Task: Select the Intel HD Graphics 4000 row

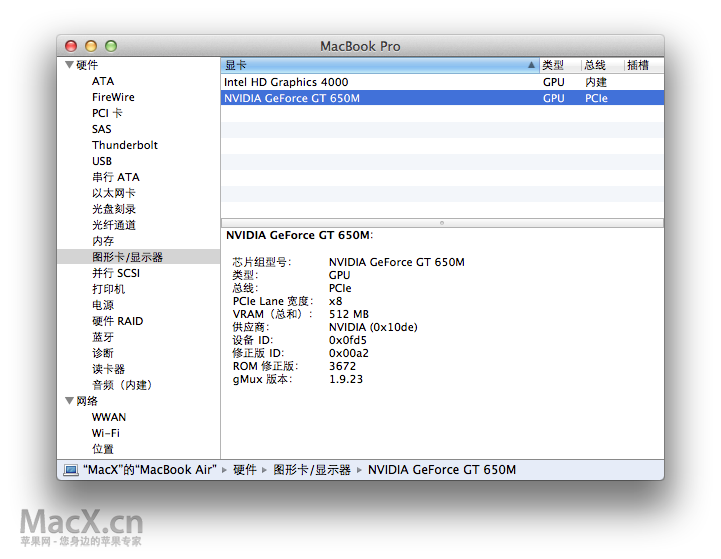Action: click(442, 82)
